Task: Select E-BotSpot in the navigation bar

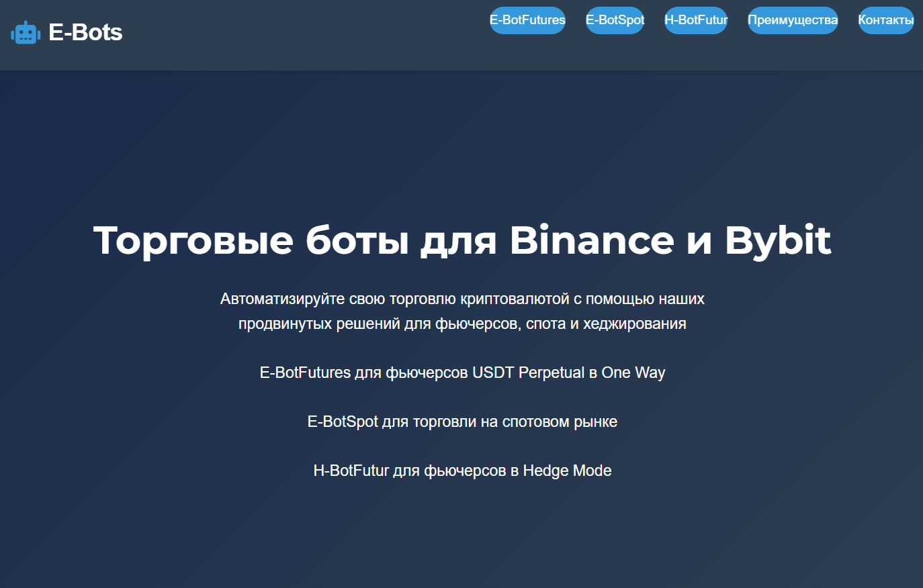Action: (x=615, y=20)
